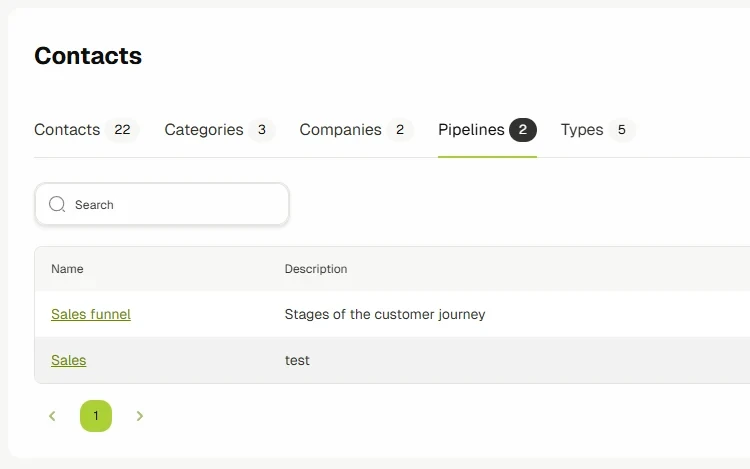Click the 3 badge on Categories tab

point(262,130)
